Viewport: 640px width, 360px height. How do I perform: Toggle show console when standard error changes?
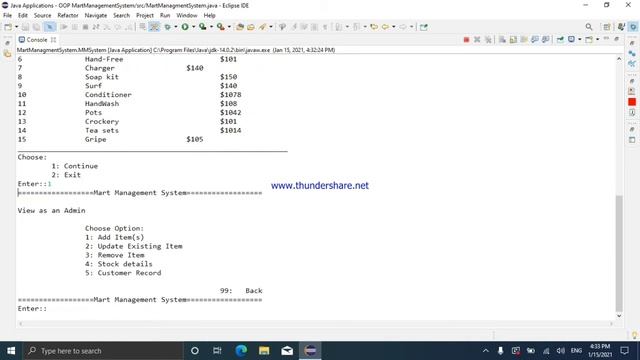click(x=545, y=40)
